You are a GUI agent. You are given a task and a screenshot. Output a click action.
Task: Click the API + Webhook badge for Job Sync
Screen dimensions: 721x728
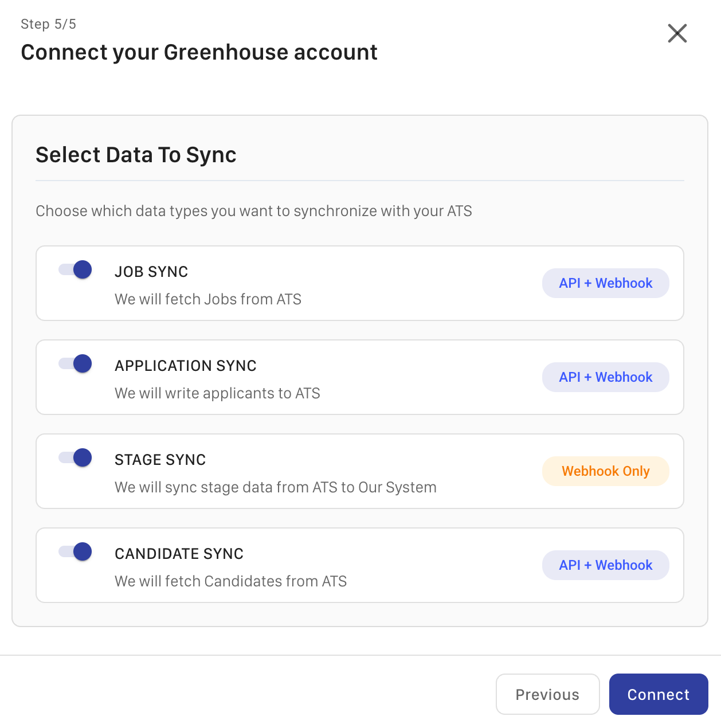[x=605, y=283]
